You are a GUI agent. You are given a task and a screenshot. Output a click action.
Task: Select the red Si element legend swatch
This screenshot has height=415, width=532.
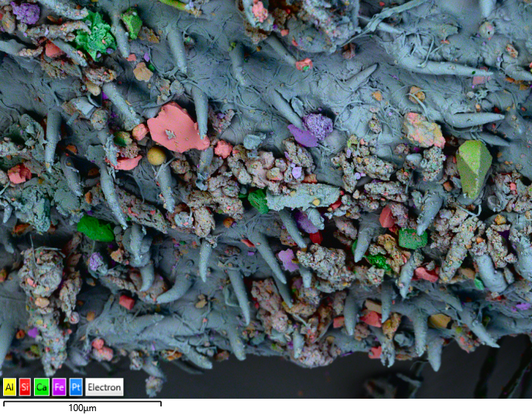point(26,387)
